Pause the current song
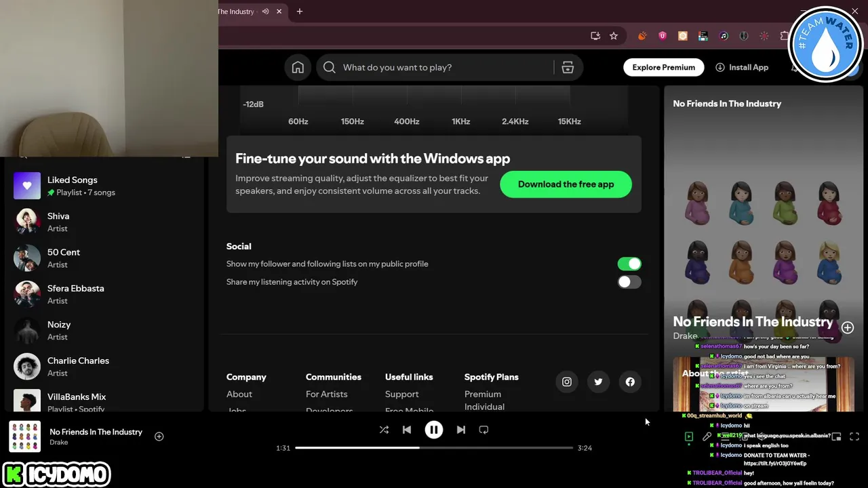 tap(434, 430)
